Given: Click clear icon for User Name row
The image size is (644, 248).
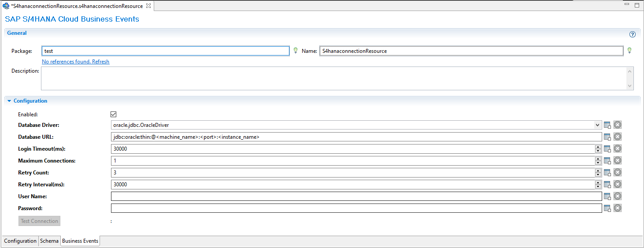Looking at the screenshot, I should click(618, 196).
